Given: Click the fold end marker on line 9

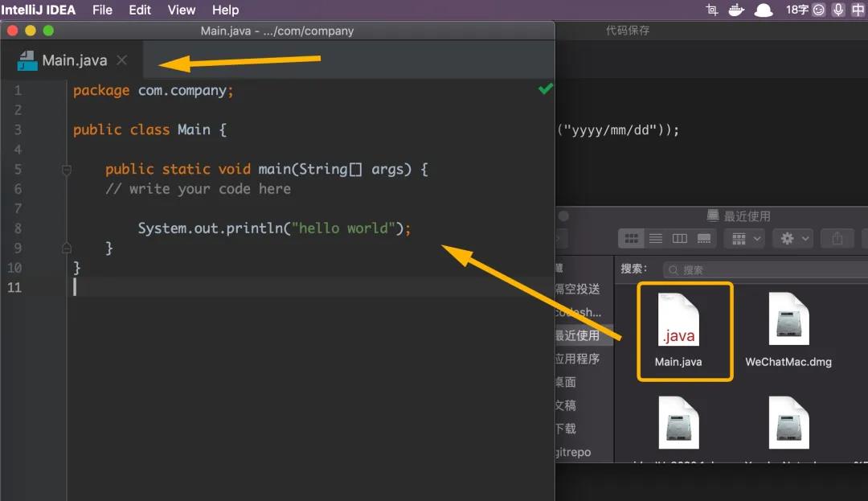Looking at the screenshot, I should [x=67, y=248].
